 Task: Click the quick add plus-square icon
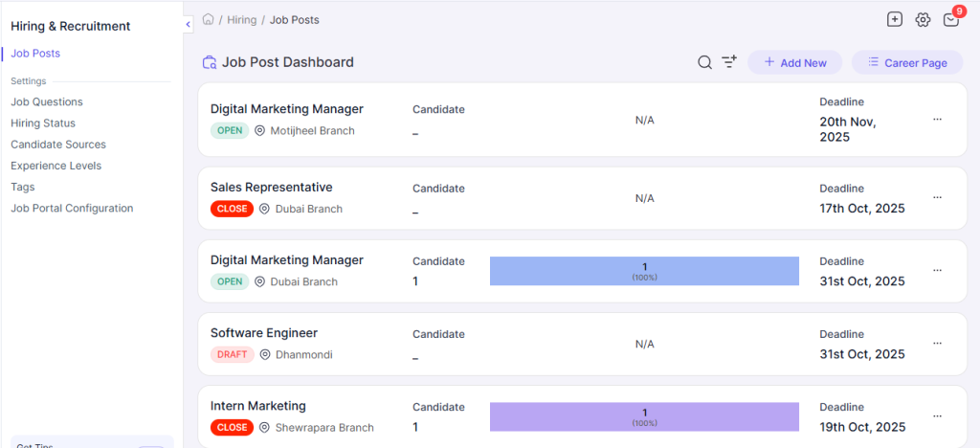pos(895,20)
